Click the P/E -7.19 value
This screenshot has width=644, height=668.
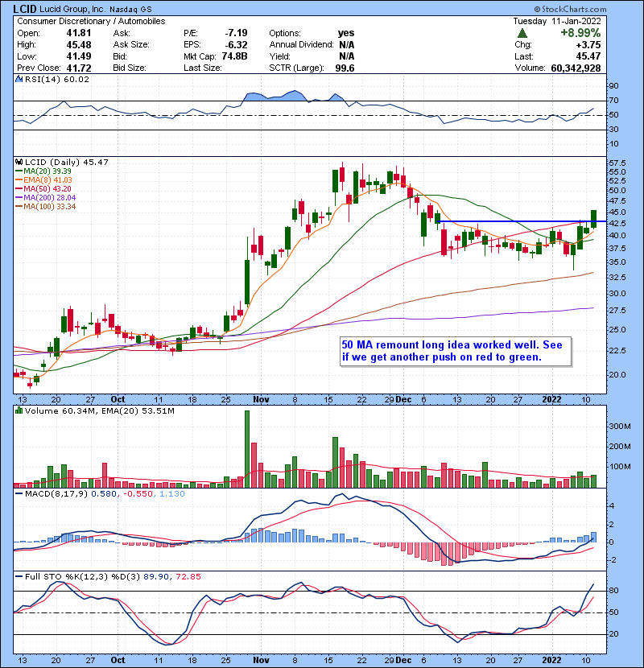[x=236, y=33]
